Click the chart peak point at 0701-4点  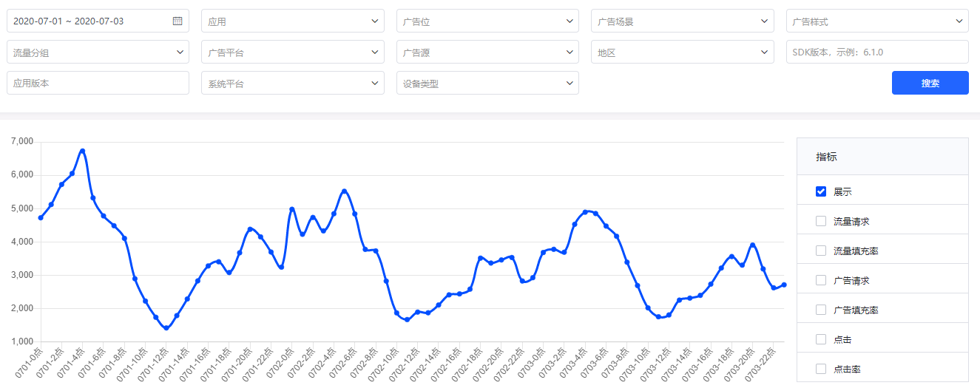(82, 151)
